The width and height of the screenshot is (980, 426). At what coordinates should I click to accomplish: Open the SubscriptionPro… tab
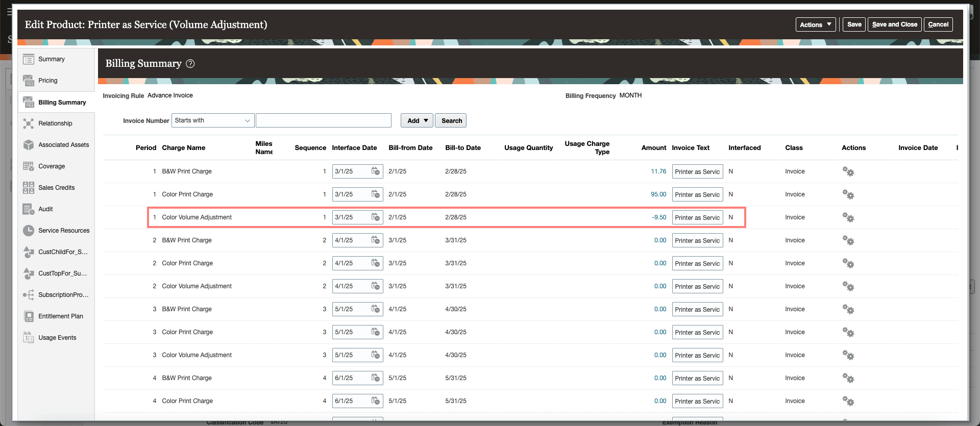[56, 295]
